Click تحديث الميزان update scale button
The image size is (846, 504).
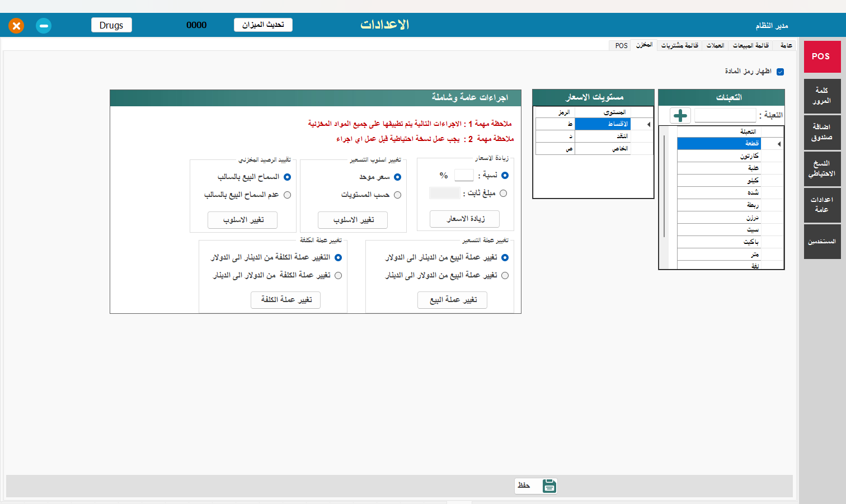(x=263, y=25)
